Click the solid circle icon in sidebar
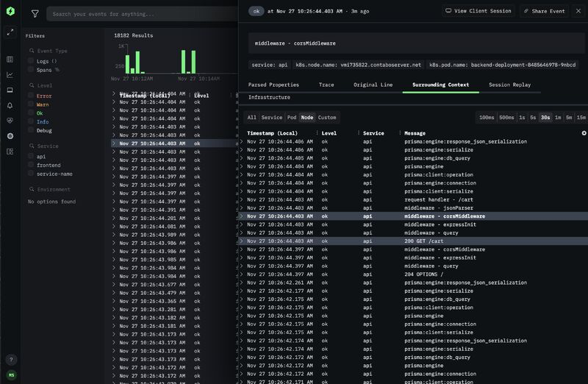The width and height of the screenshot is (588, 384). pos(10,136)
